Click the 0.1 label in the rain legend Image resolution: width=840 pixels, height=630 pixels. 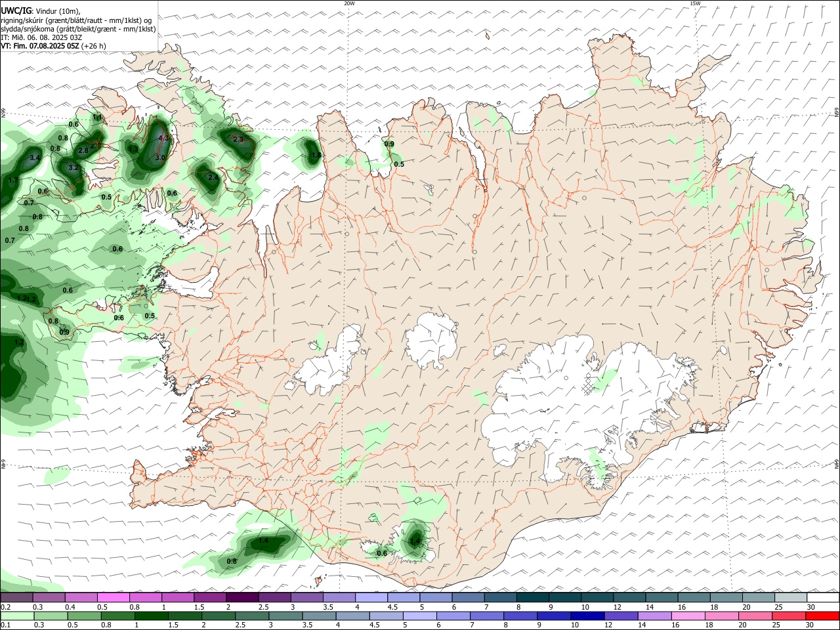click(6, 625)
